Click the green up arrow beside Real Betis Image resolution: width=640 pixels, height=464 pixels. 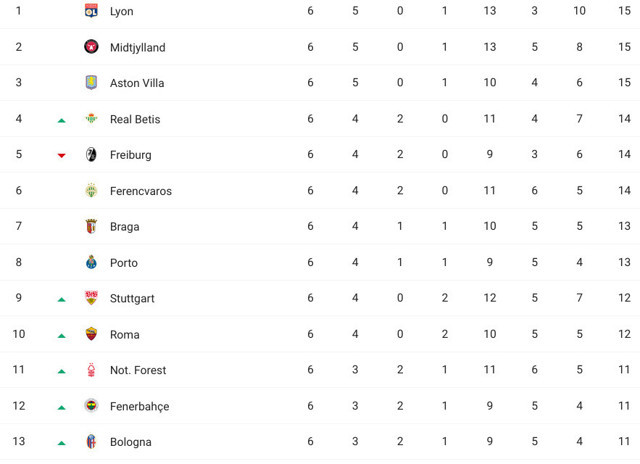[x=62, y=120]
